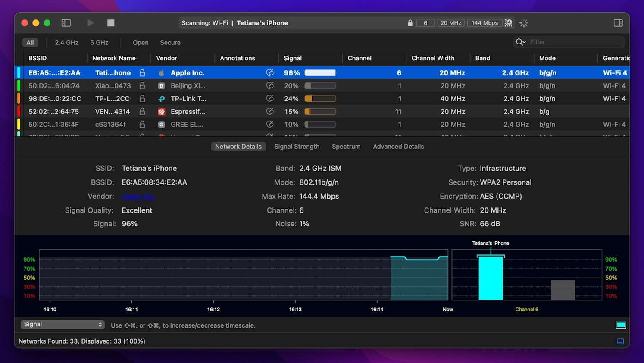Image resolution: width=644 pixels, height=363 pixels.
Task: Enable the 5 GHz filter
Action: tap(99, 43)
